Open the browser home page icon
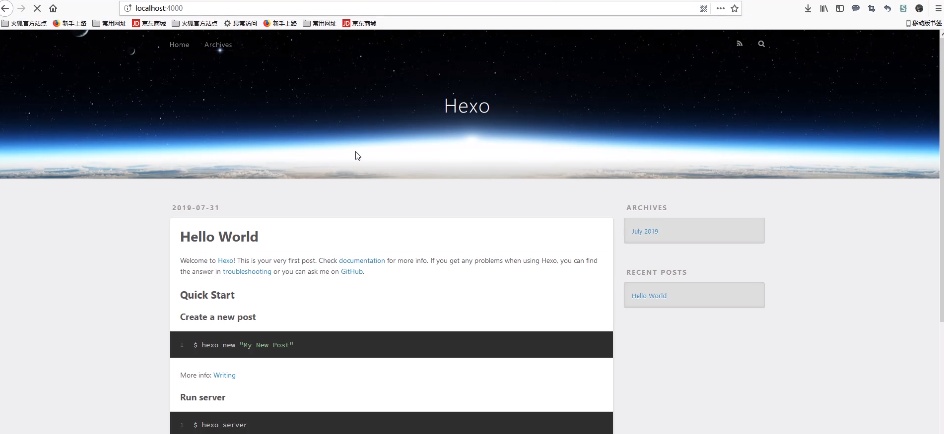Image resolution: width=944 pixels, height=434 pixels. coord(53,8)
